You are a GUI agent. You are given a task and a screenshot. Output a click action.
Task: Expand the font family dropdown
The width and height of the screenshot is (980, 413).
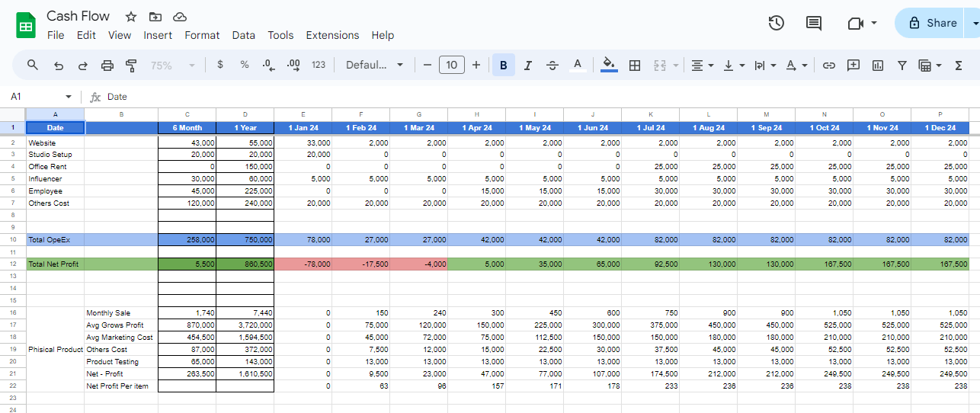click(374, 66)
